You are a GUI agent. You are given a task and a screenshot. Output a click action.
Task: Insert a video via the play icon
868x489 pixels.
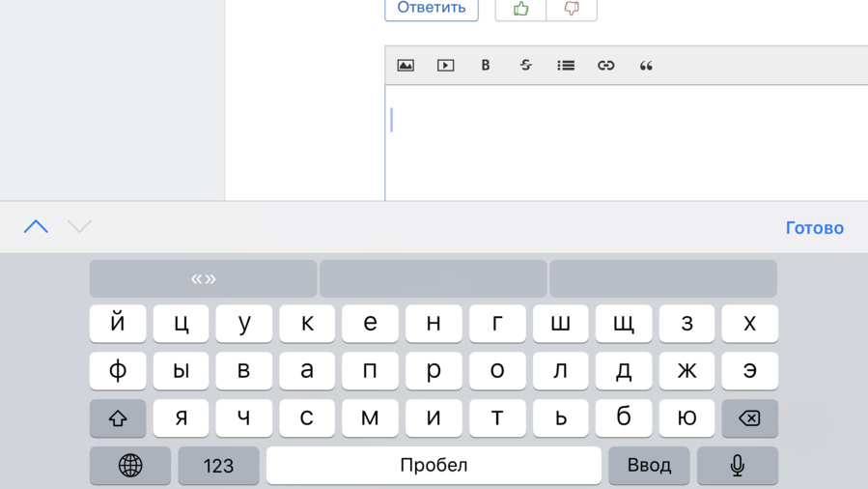tap(446, 66)
